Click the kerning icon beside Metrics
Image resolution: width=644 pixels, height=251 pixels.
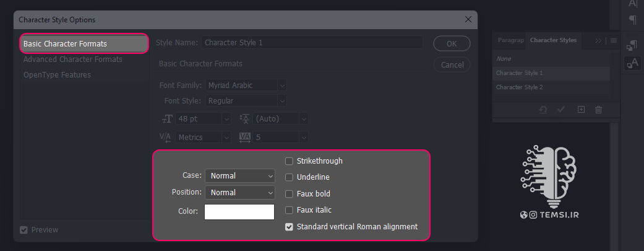[x=165, y=138]
